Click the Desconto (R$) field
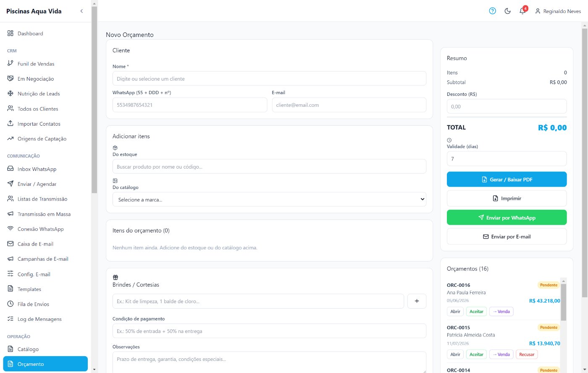Image resolution: width=588 pixels, height=373 pixels. (x=507, y=106)
